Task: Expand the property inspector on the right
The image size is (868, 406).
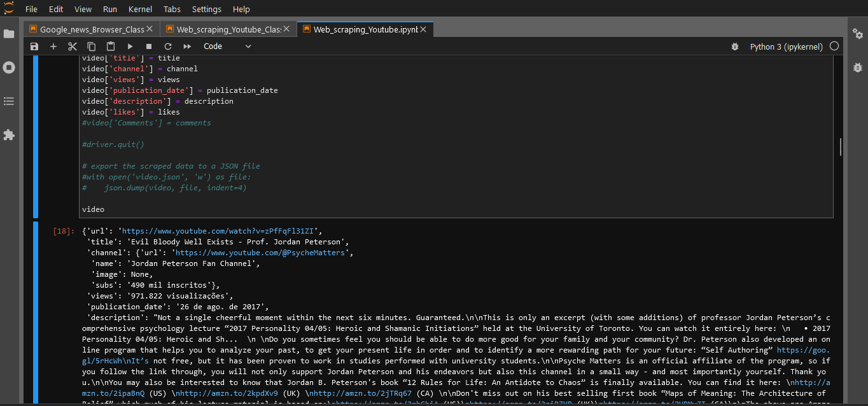Action: [x=858, y=34]
